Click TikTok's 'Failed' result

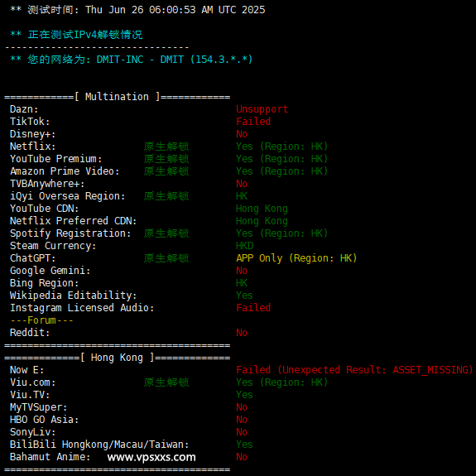point(253,122)
